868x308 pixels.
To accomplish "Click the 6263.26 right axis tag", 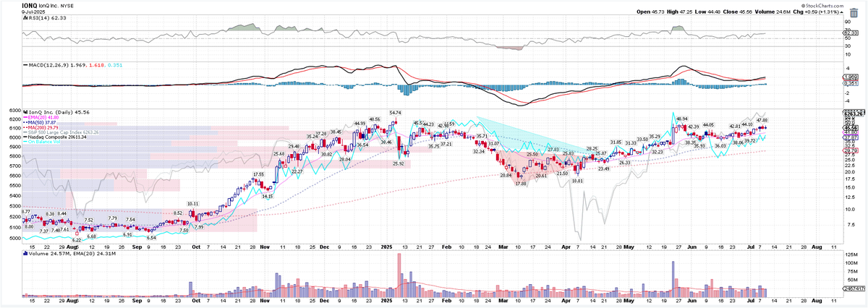I will 852,113.
